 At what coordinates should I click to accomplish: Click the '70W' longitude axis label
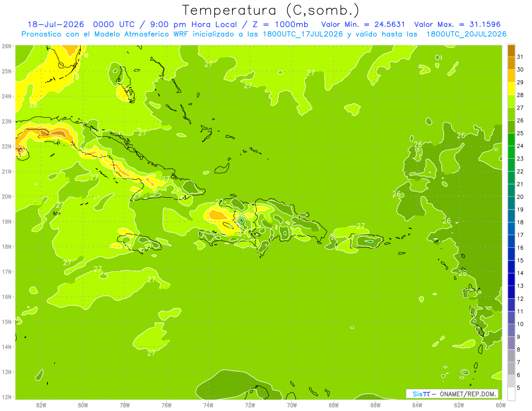click(x=292, y=404)
